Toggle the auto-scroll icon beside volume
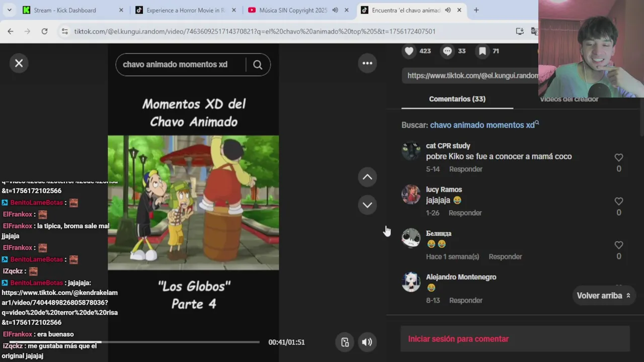The image size is (644, 362). tap(345, 342)
